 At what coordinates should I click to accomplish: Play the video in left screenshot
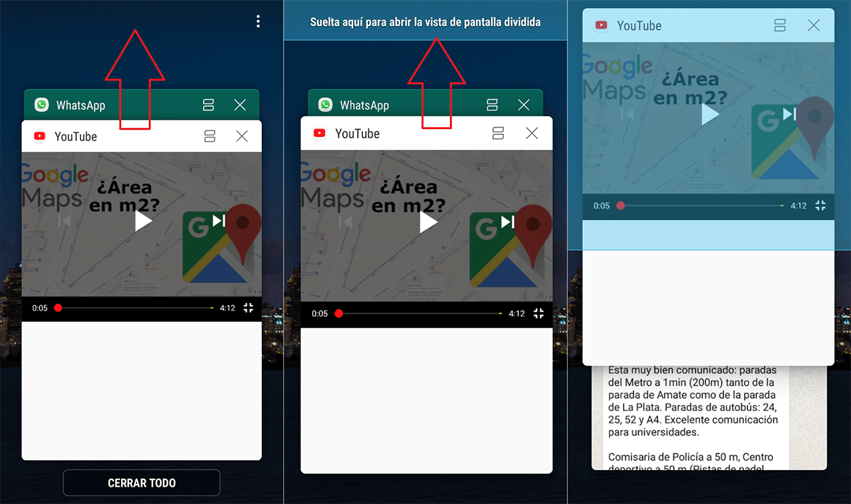click(143, 221)
